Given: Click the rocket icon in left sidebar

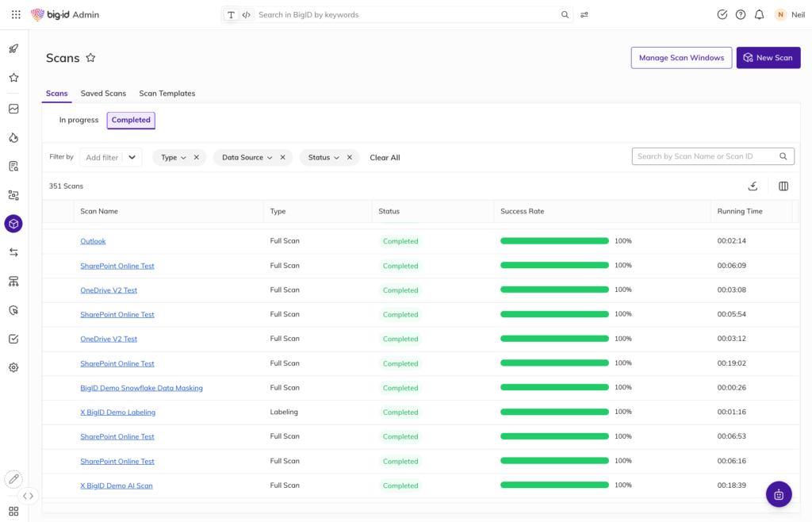Looking at the screenshot, I should (13, 48).
